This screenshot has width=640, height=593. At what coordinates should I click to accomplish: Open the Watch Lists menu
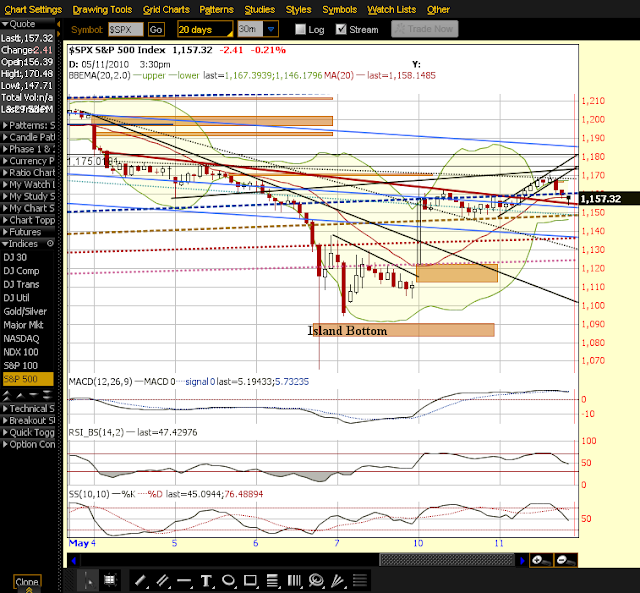(x=391, y=9)
